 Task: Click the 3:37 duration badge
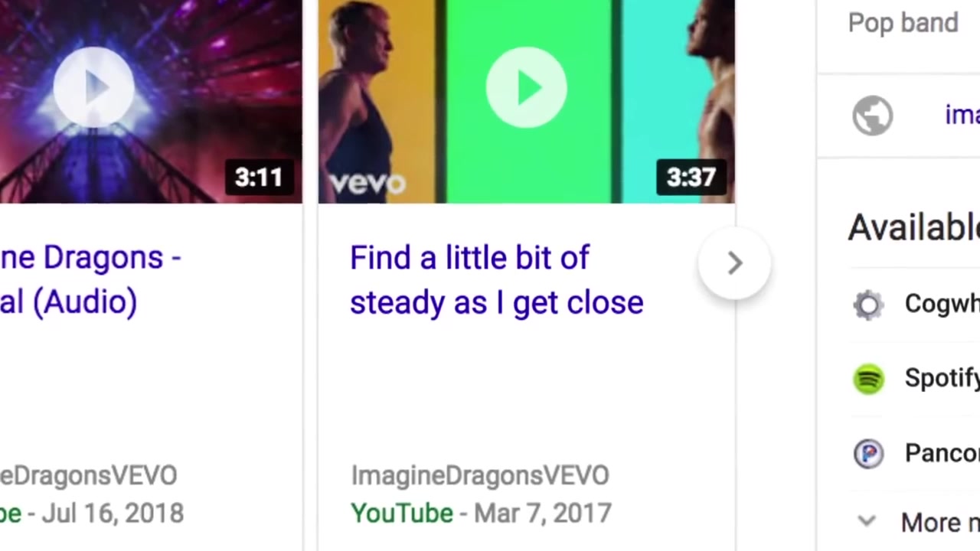(691, 178)
